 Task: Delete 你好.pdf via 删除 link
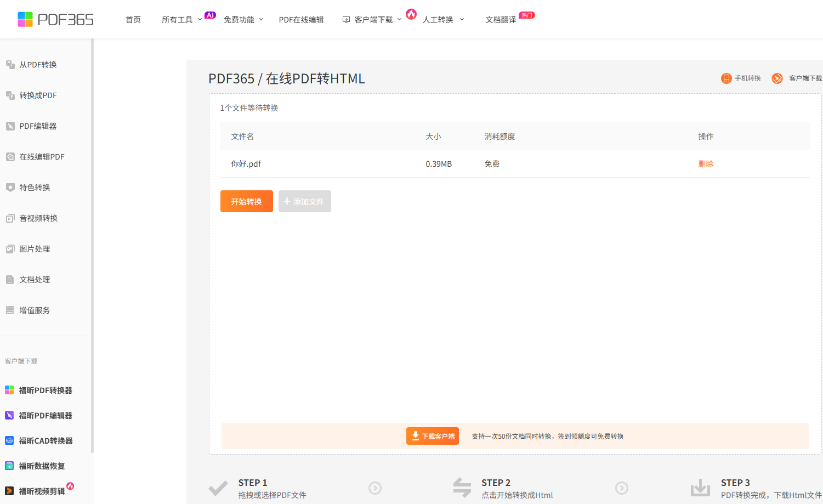click(706, 164)
